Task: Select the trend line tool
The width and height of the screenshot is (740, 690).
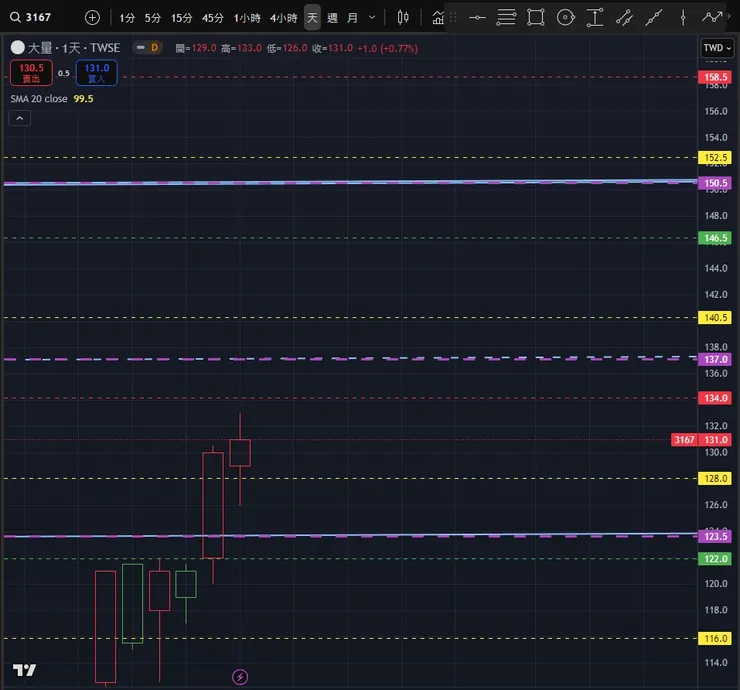Action: tap(654, 18)
